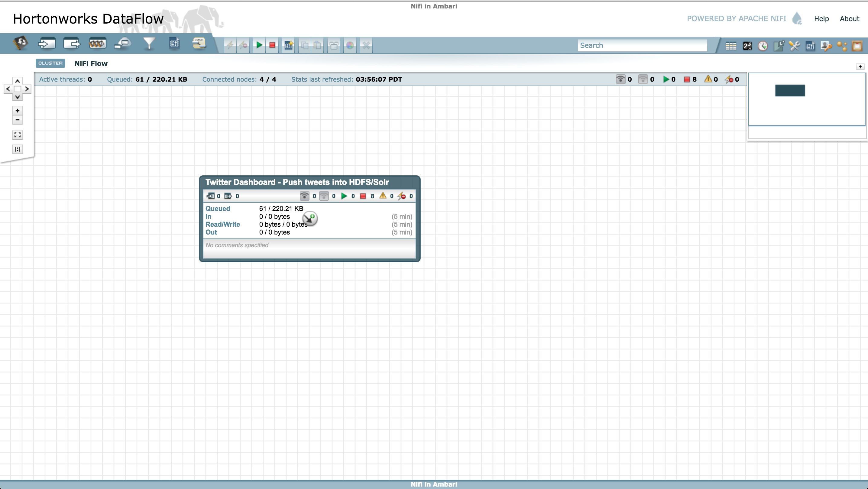Open the Help link
868x489 pixels.
pos(821,19)
